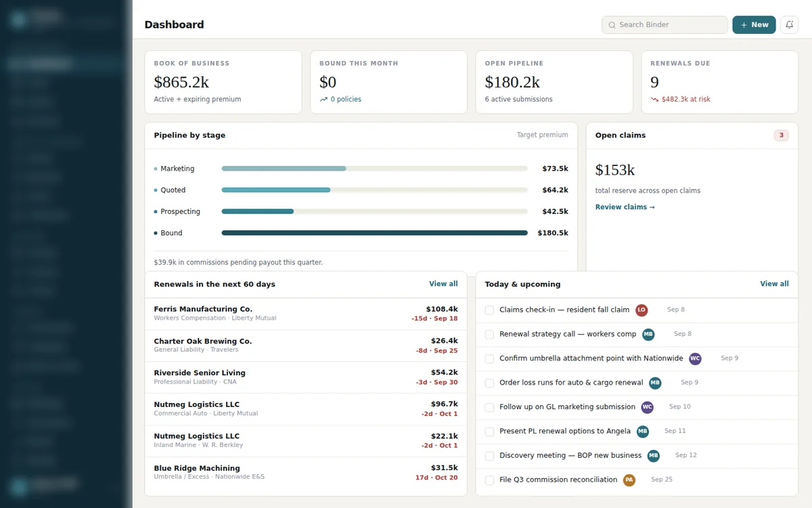Viewport: 812px width, 508px height.
Task: Click the $73.5k Marketing stage amount
Action: [x=555, y=169]
